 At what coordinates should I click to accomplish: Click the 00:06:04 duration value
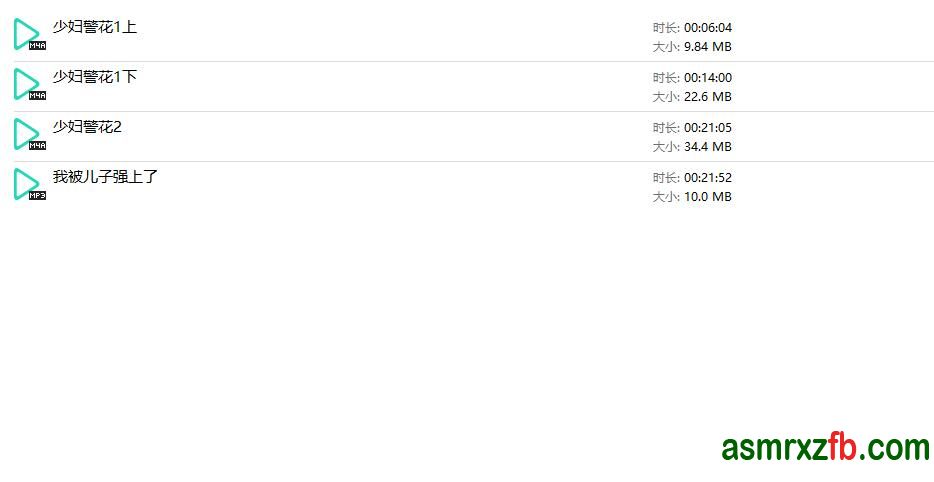[x=708, y=27]
